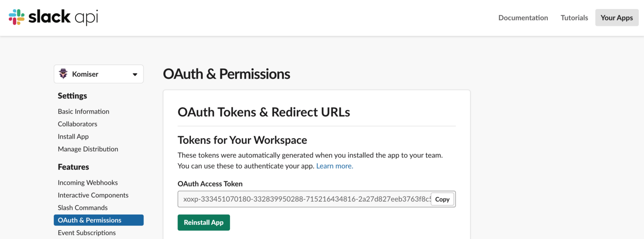Click the Komiser app avatar icon
The height and width of the screenshot is (239, 644).
(x=63, y=74)
